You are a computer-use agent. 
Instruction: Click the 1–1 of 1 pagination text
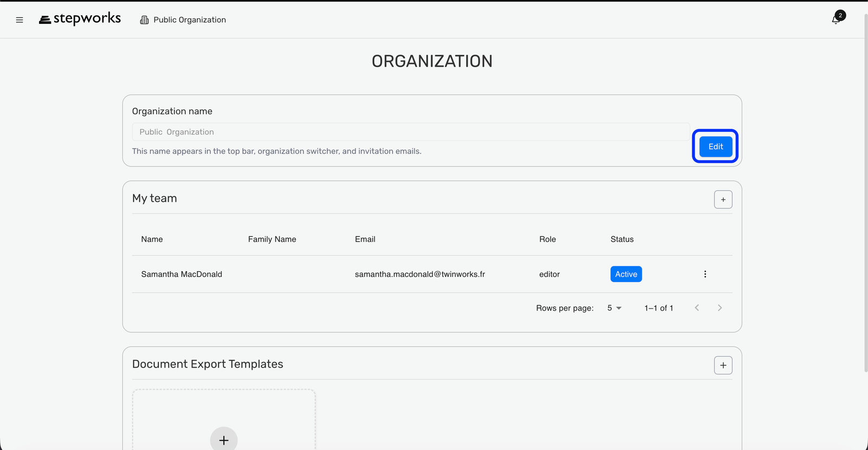[659, 308]
